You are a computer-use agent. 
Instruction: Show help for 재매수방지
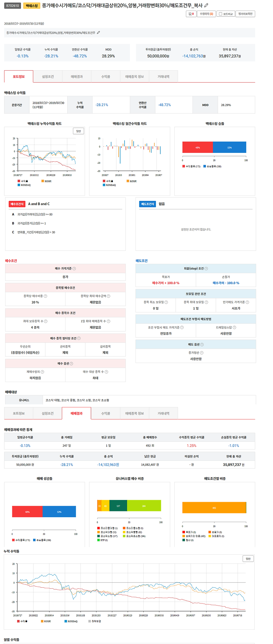[x=42, y=372]
